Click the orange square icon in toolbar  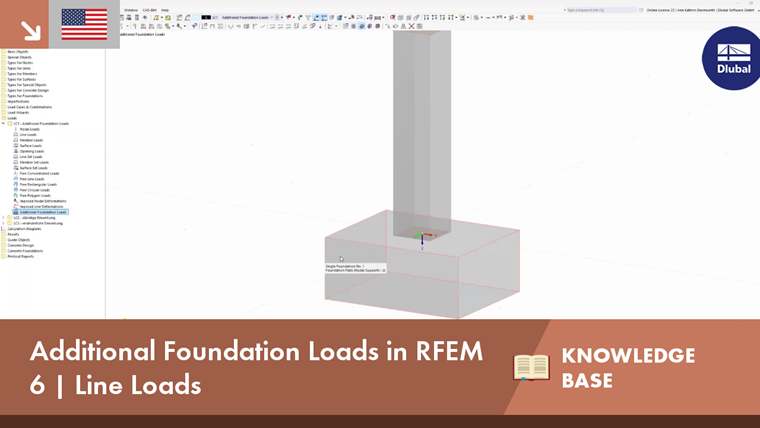[x=531, y=17]
